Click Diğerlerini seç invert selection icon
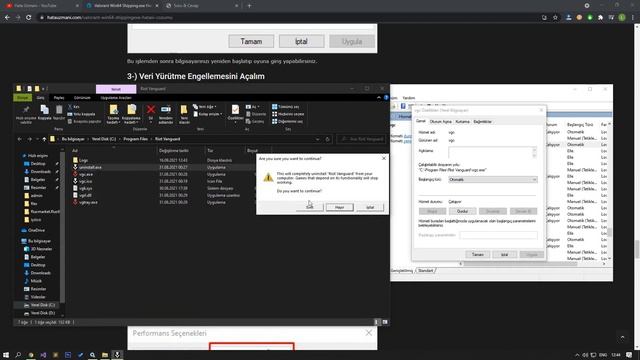 [x=274, y=121]
